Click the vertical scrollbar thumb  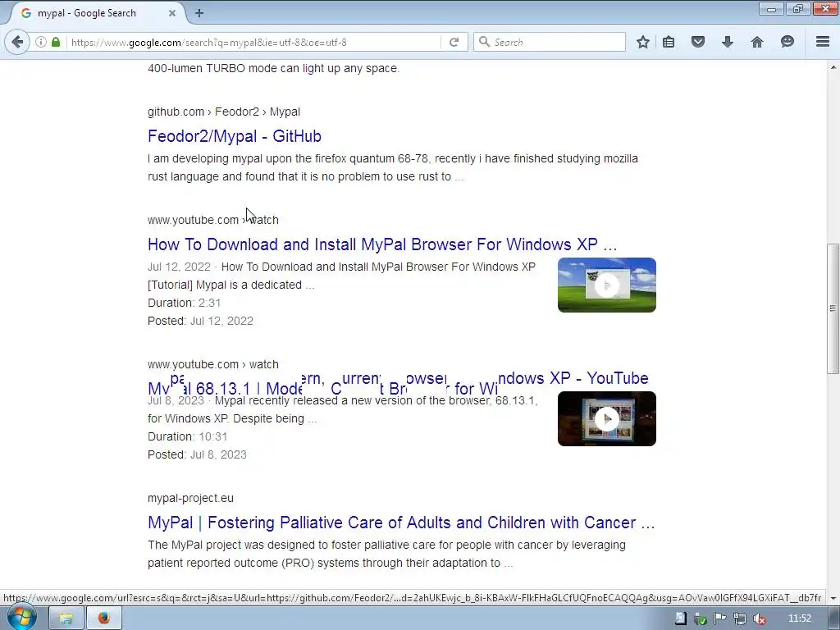coord(833,308)
